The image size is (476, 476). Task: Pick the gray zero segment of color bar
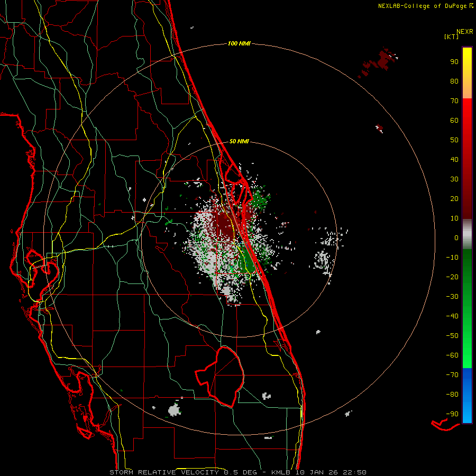[467, 234]
